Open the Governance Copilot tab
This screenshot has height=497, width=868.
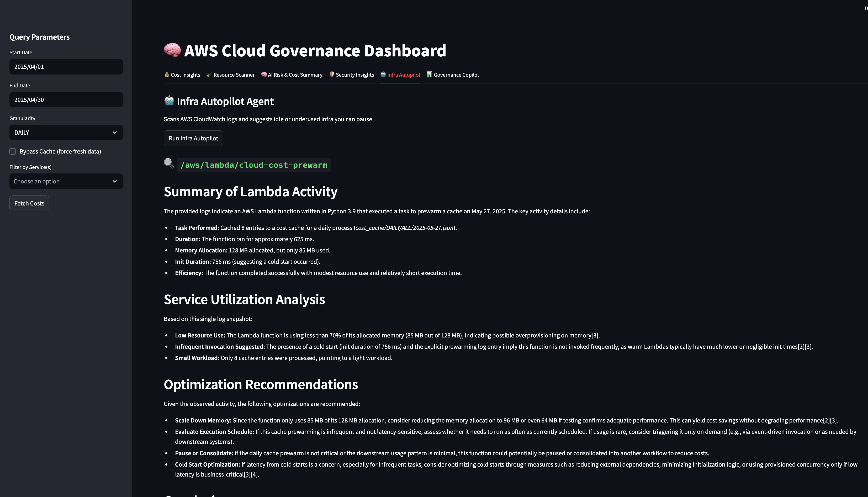456,75
